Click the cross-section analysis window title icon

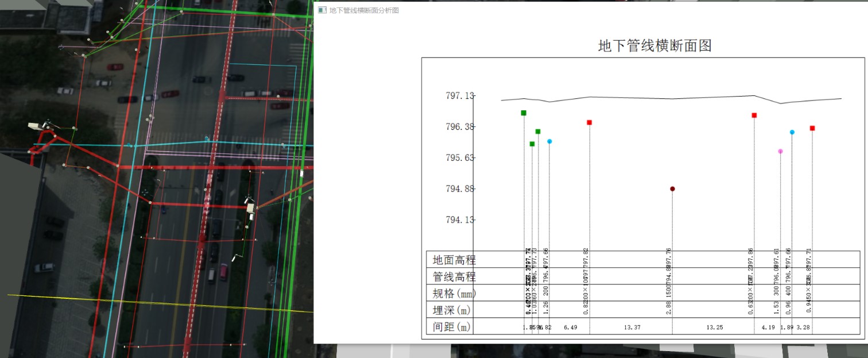(322, 10)
